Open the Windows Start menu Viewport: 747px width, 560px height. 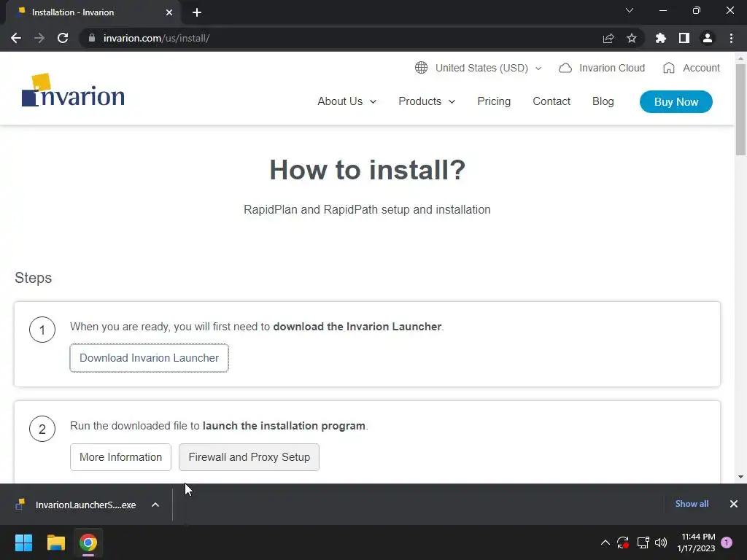(23, 542)
